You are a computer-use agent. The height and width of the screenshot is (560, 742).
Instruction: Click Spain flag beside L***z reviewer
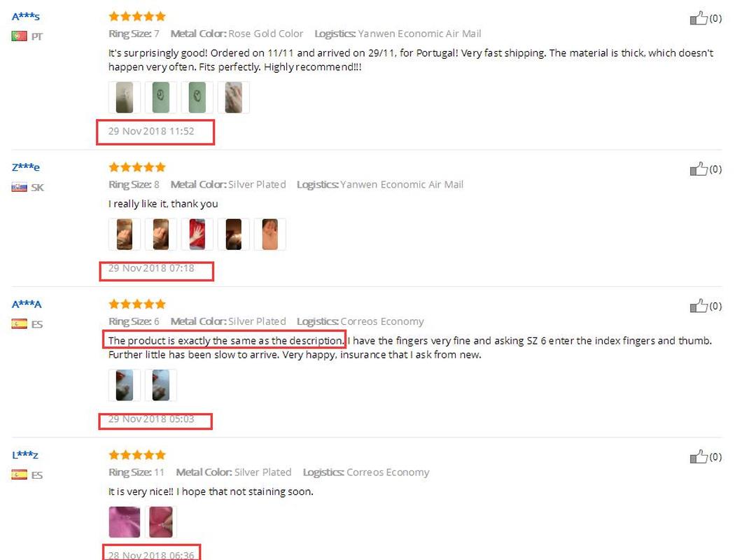(x=19, y=475)
